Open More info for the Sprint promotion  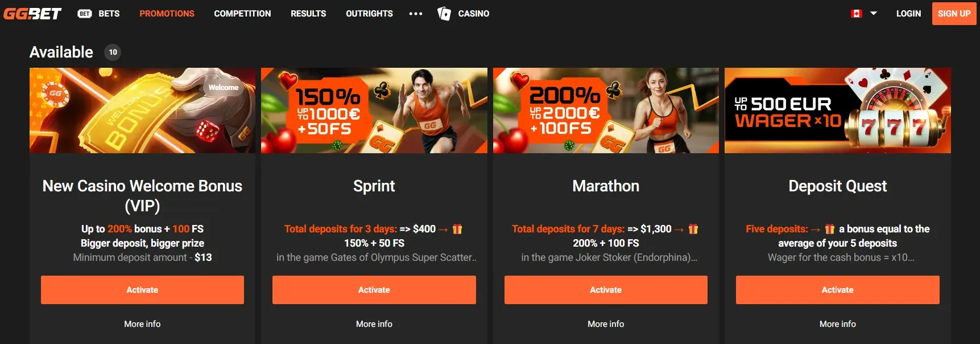(x=374, y=324)
